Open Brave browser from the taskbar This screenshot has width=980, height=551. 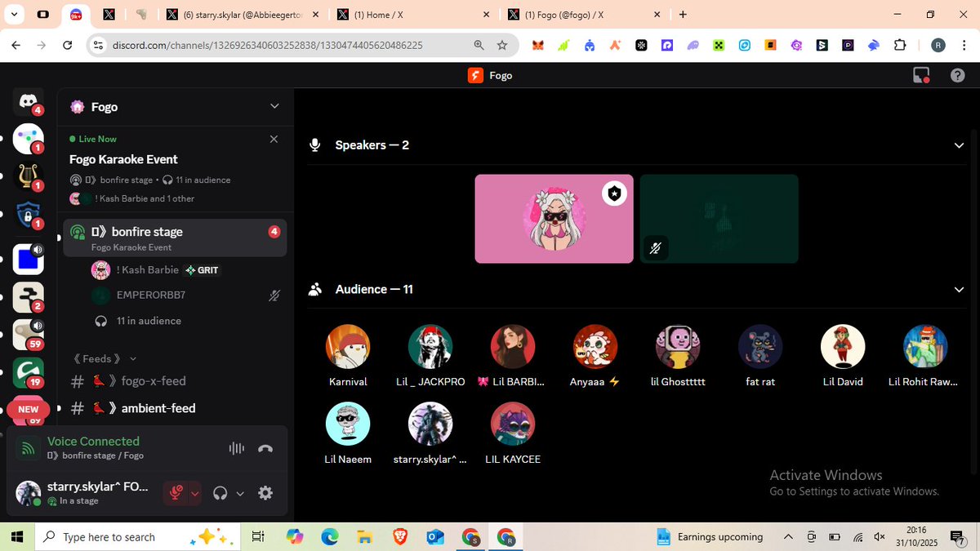pos(400,537)
